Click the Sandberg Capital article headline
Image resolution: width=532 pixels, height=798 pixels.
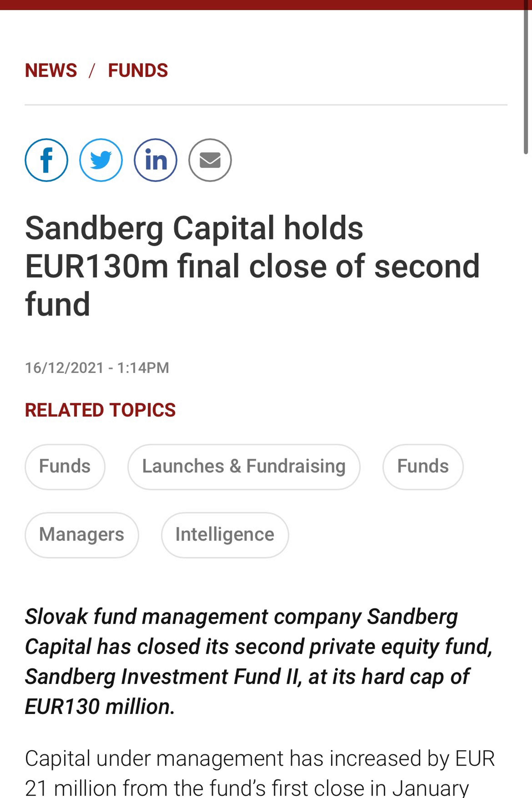(252, 266)
